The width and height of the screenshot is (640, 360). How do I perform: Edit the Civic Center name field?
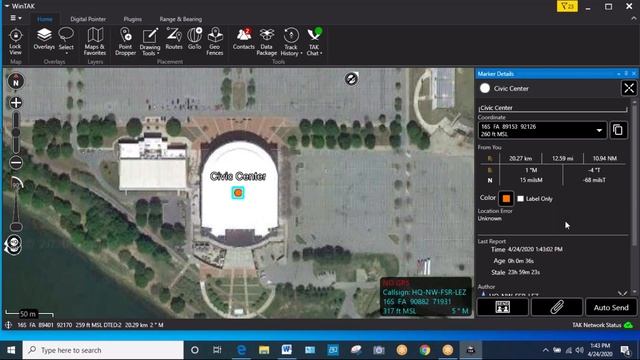(x=553, y=108)
